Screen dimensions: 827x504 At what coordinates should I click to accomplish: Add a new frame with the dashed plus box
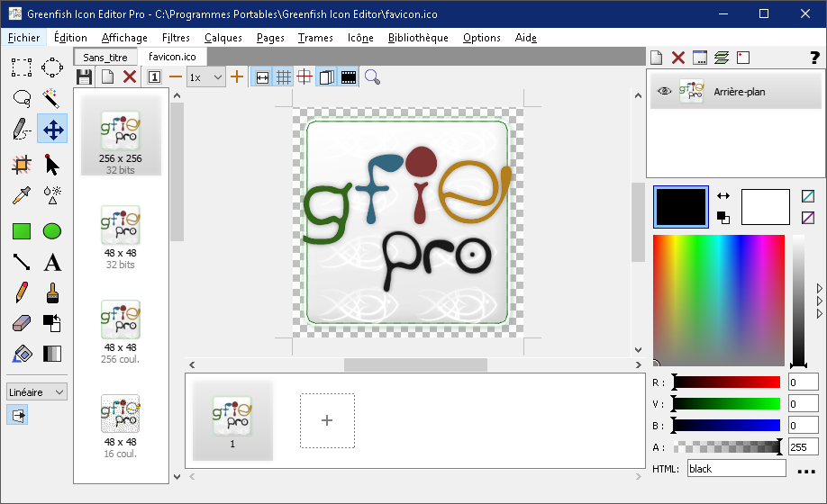pyautogui.click(x=328, y=421)
